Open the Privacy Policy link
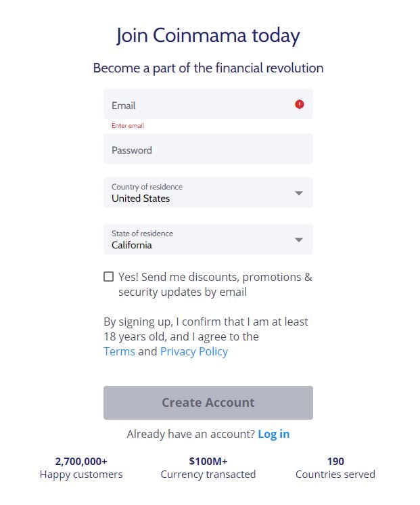Viewport: 420px width, 505px height. point(194,352)
